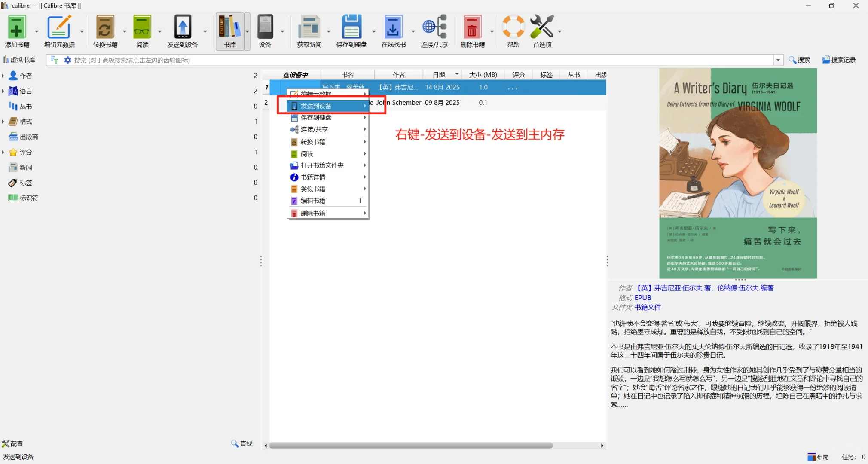Open Fetch news (获取新闻) toolbar icon
Image resolution: width=868 pixels, height=464 pixels.
click(x=309, y=27)
